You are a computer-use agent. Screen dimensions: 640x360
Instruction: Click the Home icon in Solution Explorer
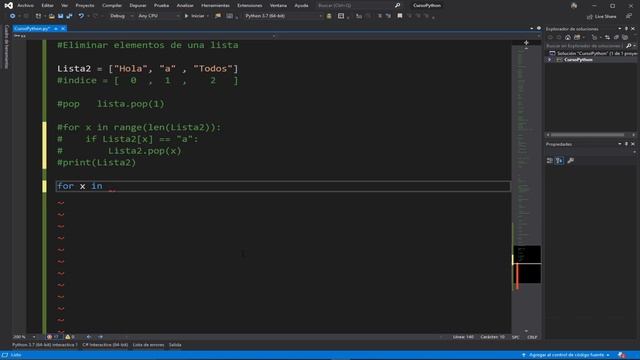(568, 37)
